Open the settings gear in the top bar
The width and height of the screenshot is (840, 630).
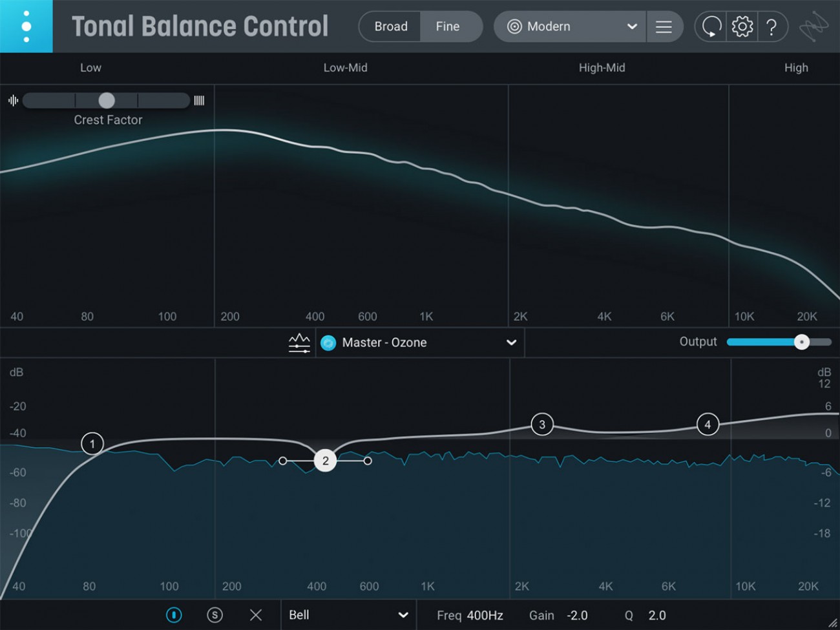point(742,26)
